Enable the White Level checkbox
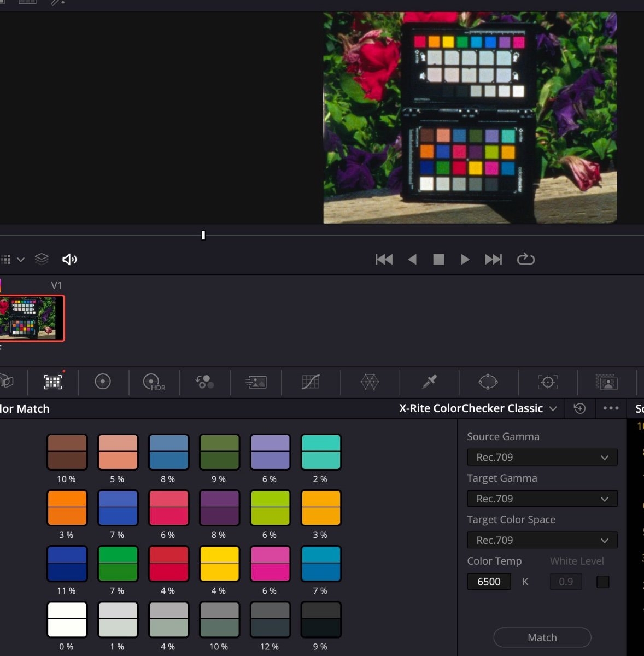This screenshot has height=656, width=644. pos(602,582)
